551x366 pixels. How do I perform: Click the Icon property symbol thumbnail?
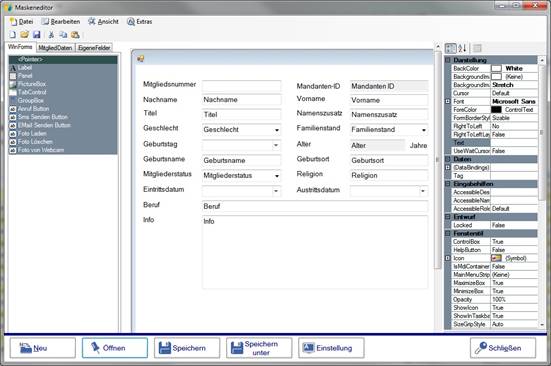496,258
